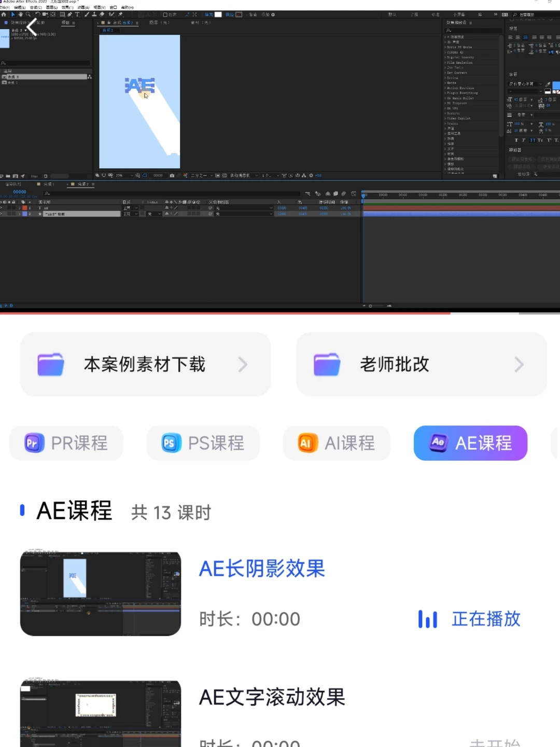Toggle the all-caps TT button in Character panel
The height and width of the screenshot is (747, 560).
click(533, 140)
